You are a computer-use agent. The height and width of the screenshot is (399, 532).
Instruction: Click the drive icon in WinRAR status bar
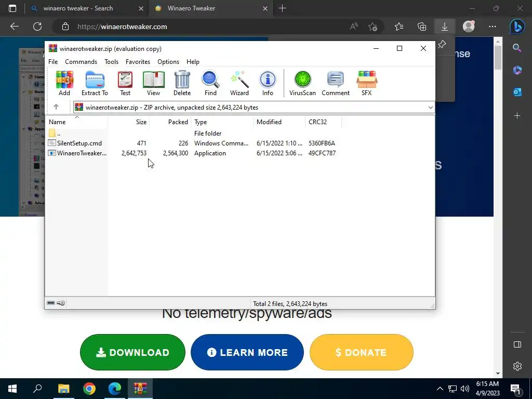click(x=51, y=303)
